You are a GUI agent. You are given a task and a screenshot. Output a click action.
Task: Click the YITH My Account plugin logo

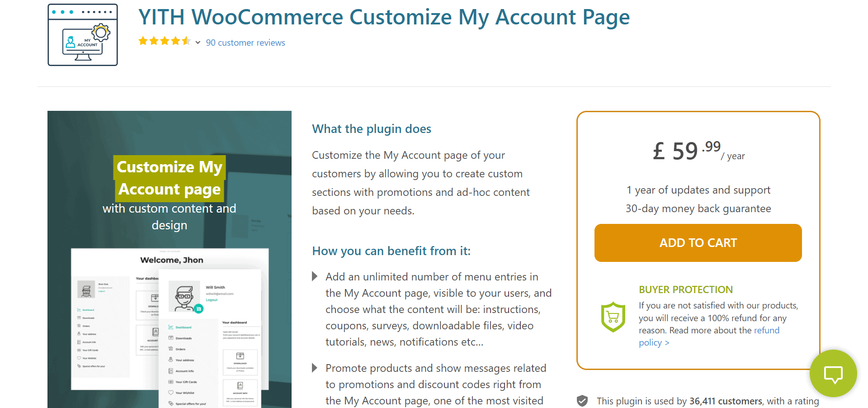[x=83, y=34]
